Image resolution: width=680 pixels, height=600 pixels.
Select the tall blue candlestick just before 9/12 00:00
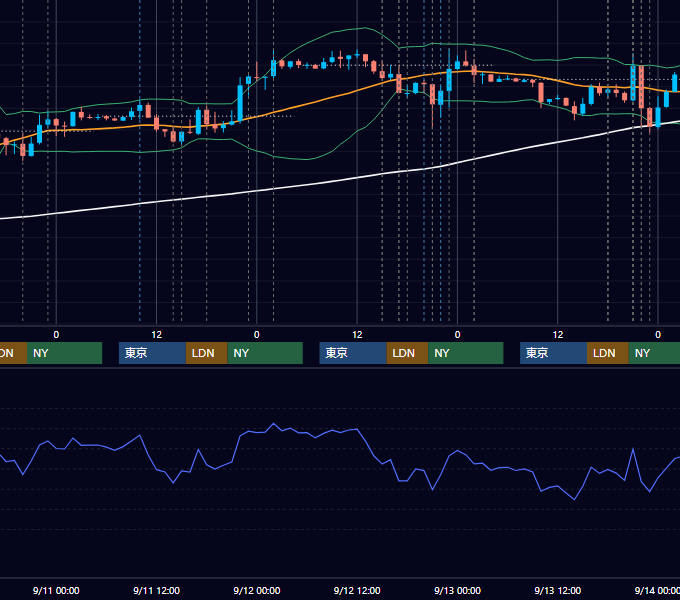click(240, 102)
